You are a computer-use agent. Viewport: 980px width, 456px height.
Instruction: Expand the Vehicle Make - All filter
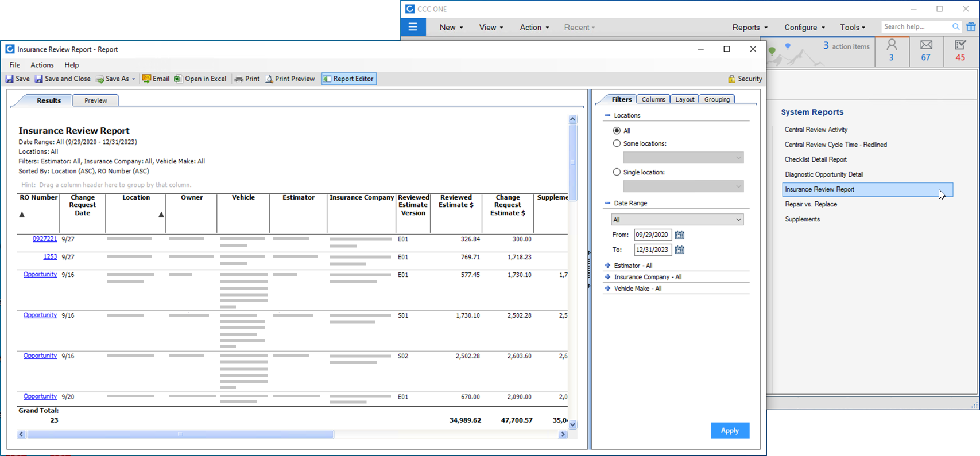click(607, 289)
